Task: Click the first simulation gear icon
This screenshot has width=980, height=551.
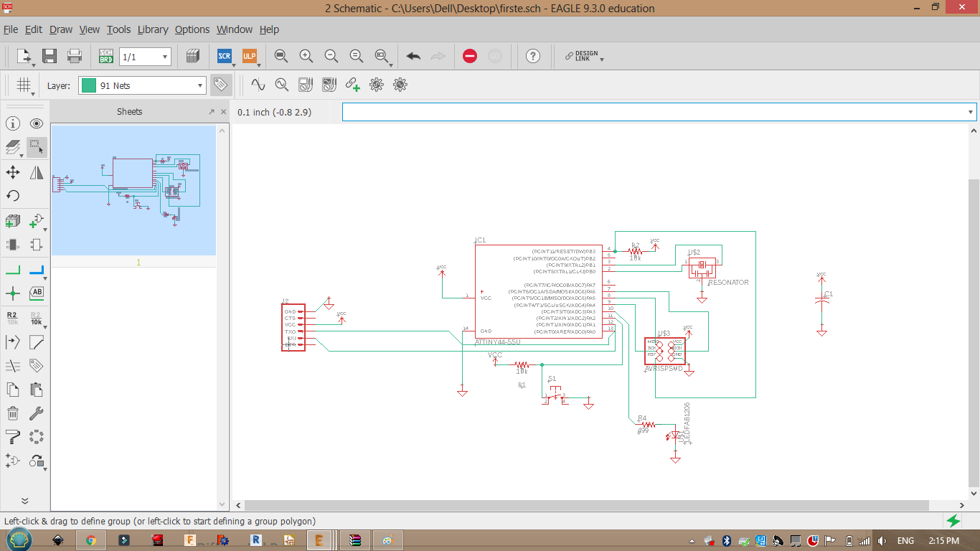Action: click(377, 85)
